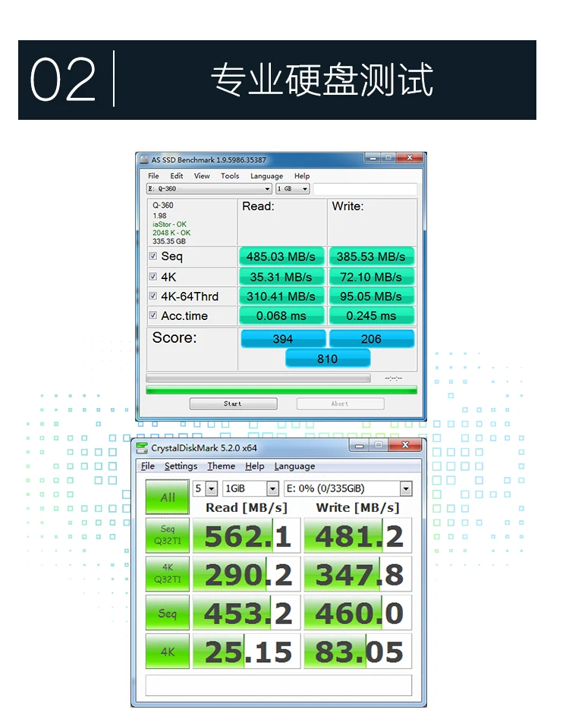The width and height of the screenshot is (569, 728).
Task: Run the 4K Q32T1 test button
Action: 167,574
